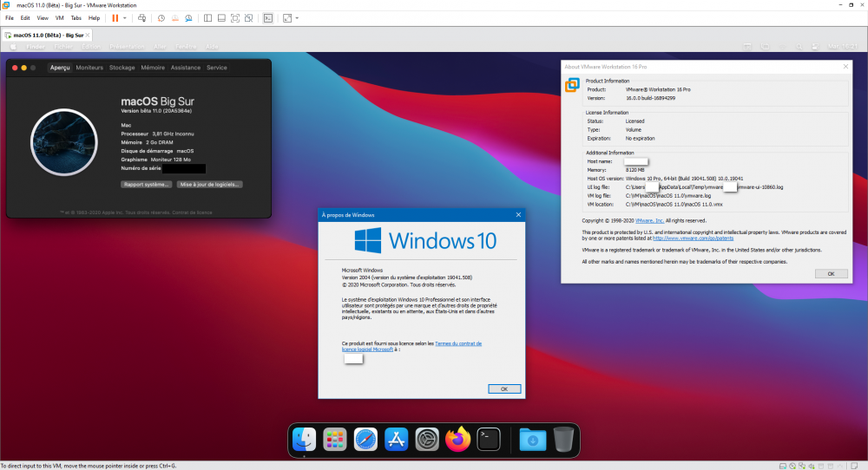Select the Aperçu tab
Screen dimensions: 868x470
(60, 68)
